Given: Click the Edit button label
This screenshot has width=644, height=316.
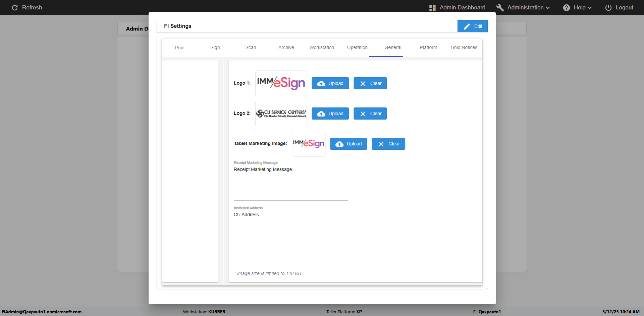Looking at the screenshot, I should [478, 26].
